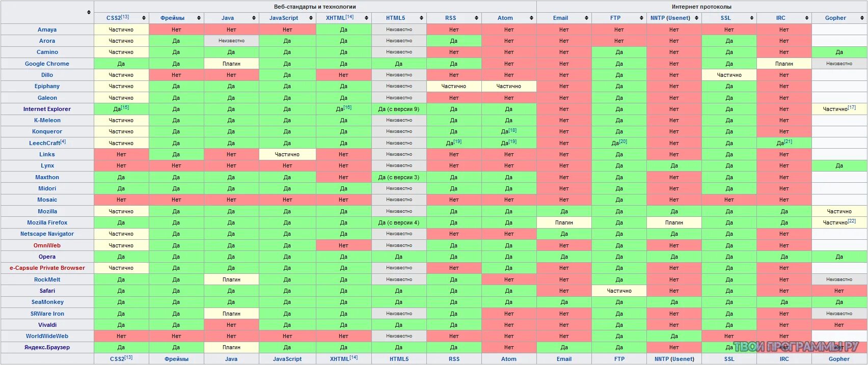
Task: Visit the Mozilla Firefox link
Action: tap(47, 222)
